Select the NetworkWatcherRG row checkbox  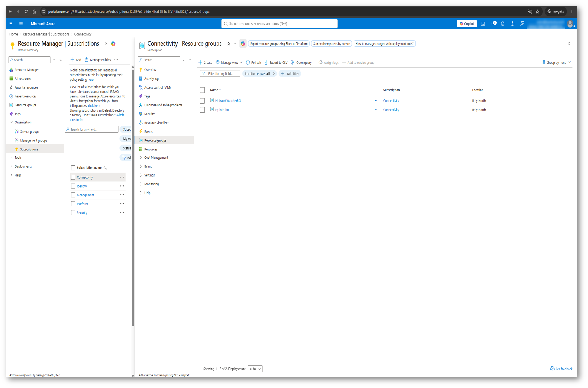(x=202, y=101)
